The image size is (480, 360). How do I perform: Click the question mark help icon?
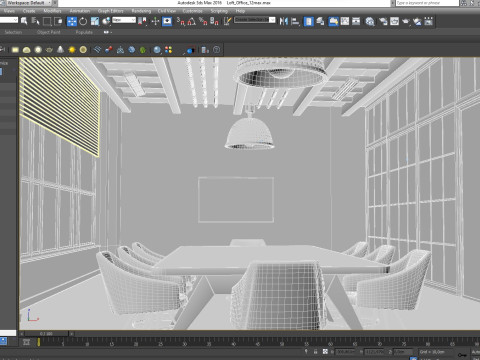[216, 50]
